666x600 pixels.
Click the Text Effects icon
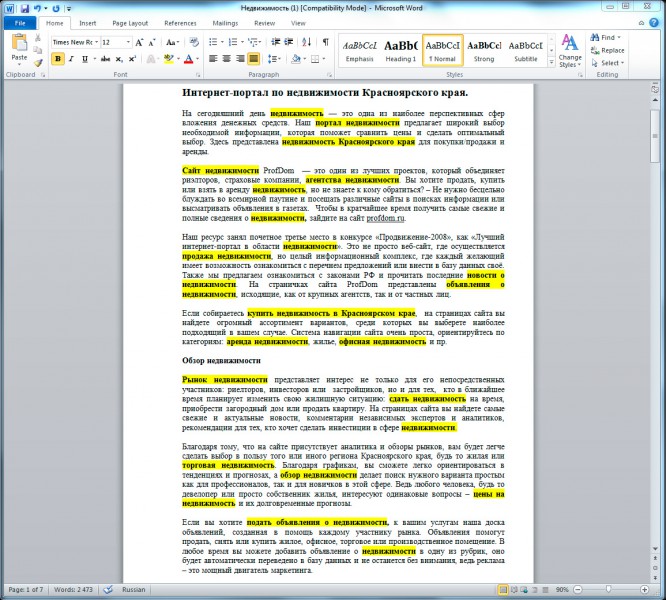(150, 59)
